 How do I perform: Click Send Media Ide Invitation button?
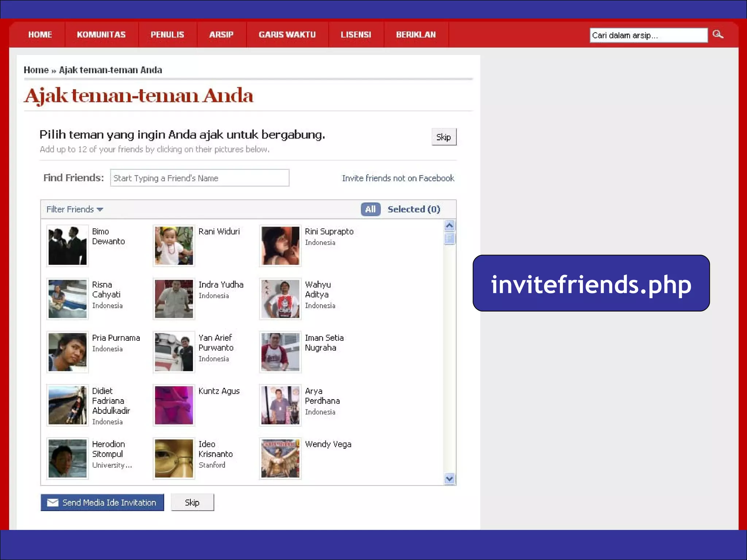pyautogui.click(x=102, y=502)
